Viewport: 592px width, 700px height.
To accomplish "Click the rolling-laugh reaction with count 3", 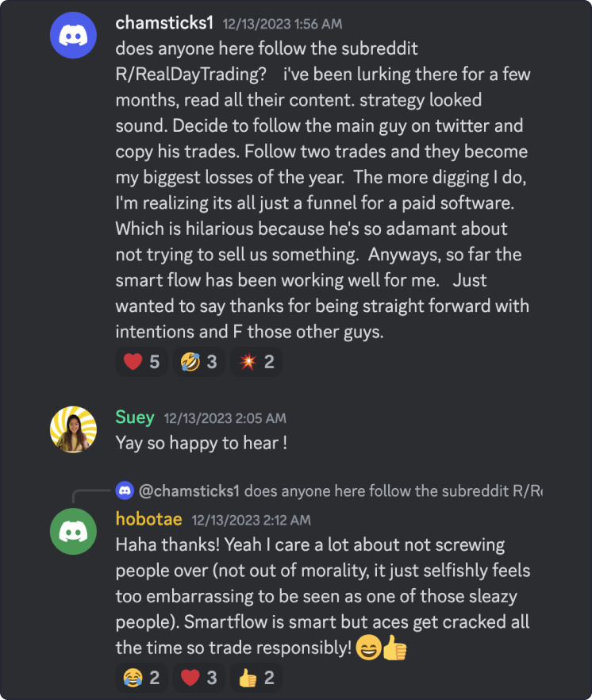I will pyautogui.click(x=198, y=361).
